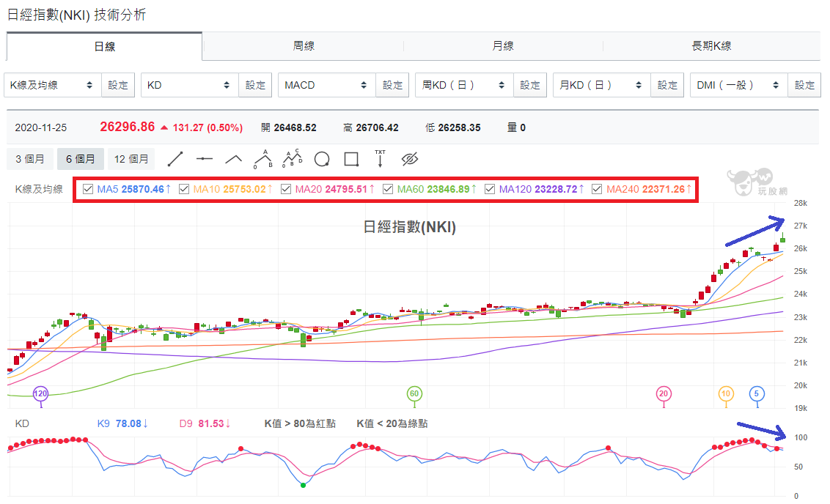Viewport: 830px width, 504px height.
Task: Switch to the 周線 tab
Action: click(x=304, y=46)
